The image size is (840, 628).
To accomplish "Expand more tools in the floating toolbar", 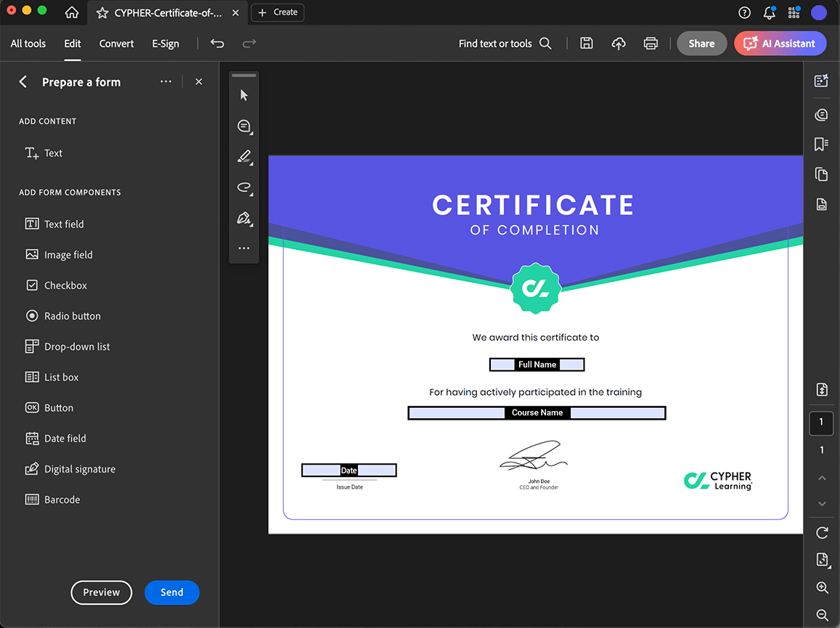I will pos(244,248).
